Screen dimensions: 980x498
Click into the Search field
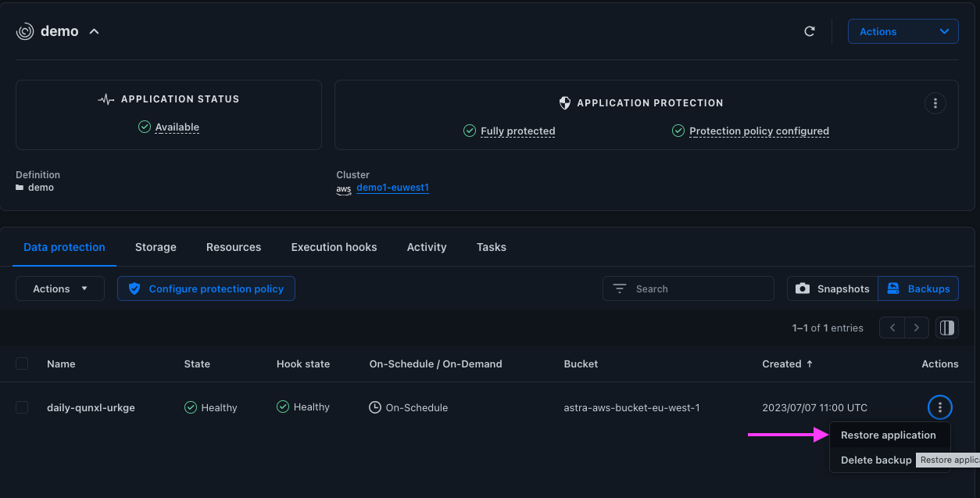point(689,288)
